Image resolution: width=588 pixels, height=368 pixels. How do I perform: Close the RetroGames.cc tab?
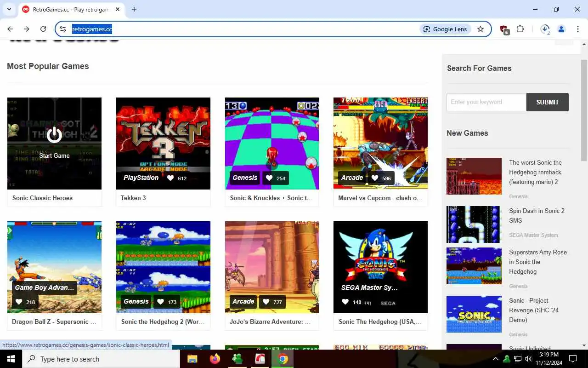[118, 9]
